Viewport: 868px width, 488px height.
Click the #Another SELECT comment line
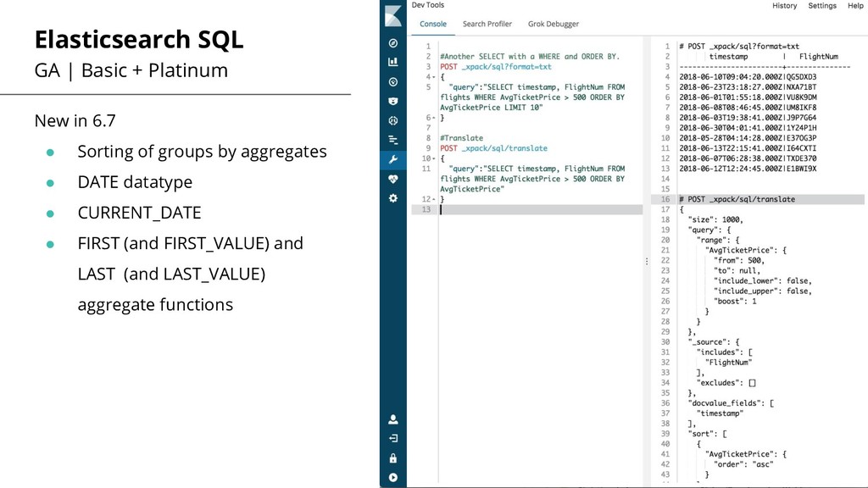(530, 57)
